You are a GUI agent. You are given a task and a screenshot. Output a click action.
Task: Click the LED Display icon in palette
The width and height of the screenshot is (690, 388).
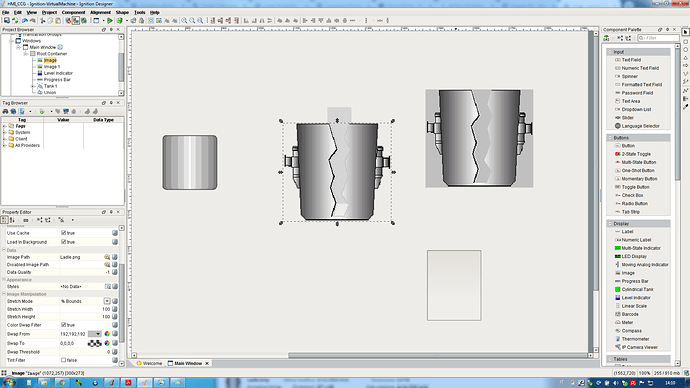(617, 256)
